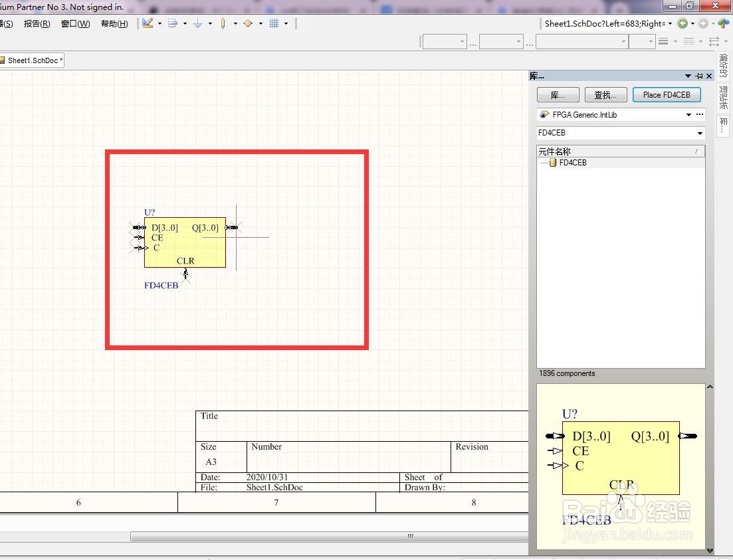Sort by 元件名称 column header
Viewport: 733px width, 560px height.
point(621,151)
